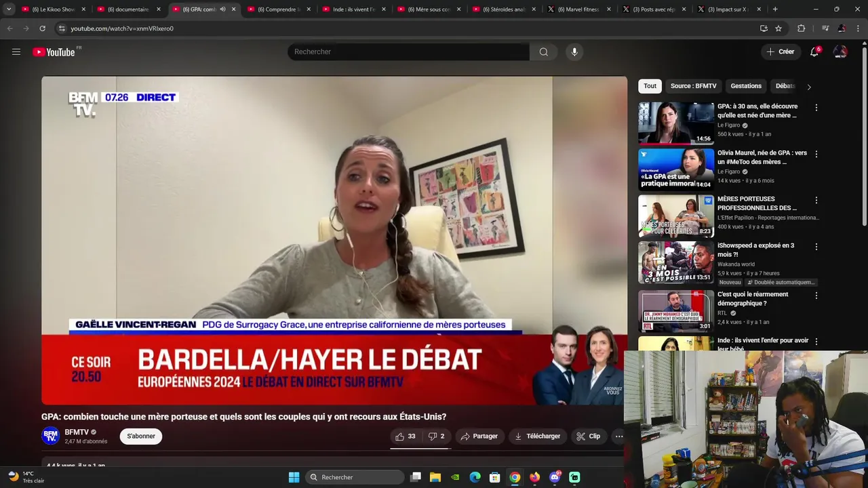868x488 pixels.
Task: Click the Créer button
Action: click(780, 52)
